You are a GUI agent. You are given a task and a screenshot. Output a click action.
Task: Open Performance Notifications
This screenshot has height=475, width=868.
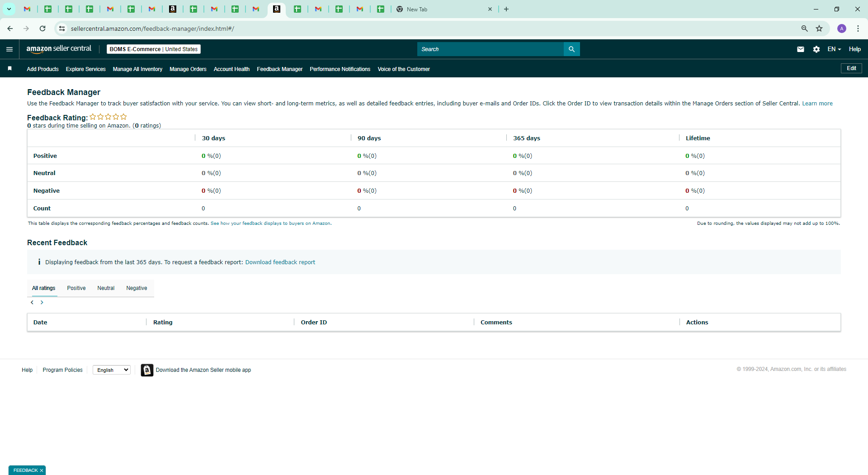[340, 69]
